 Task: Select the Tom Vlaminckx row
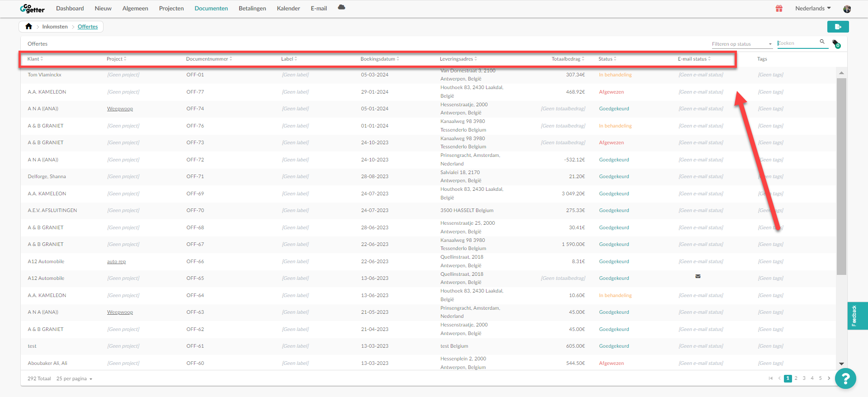(428, 75)
